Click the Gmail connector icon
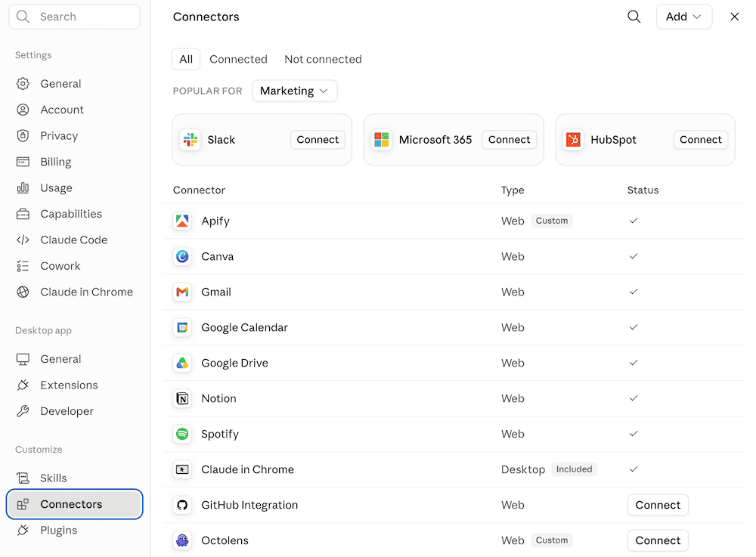Viewport: 756px width, 557px height. pos(182,292)
